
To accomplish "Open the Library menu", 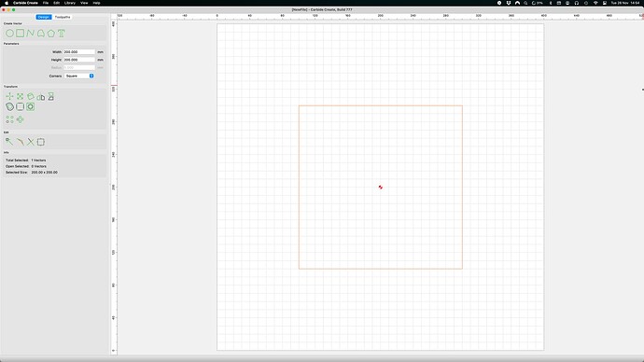I will [x=70, y=3].
